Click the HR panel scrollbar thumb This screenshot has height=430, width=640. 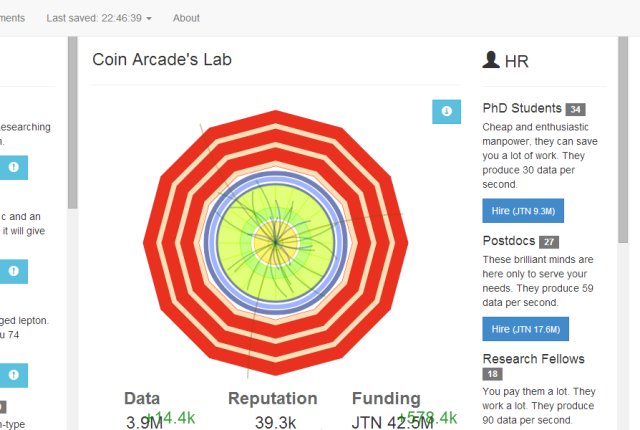tap(623, 140)
